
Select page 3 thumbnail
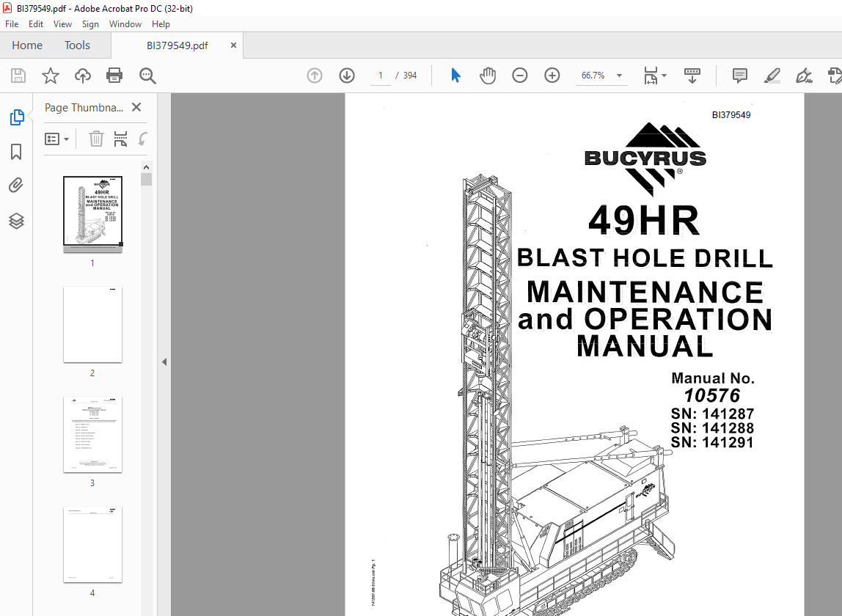93,434
